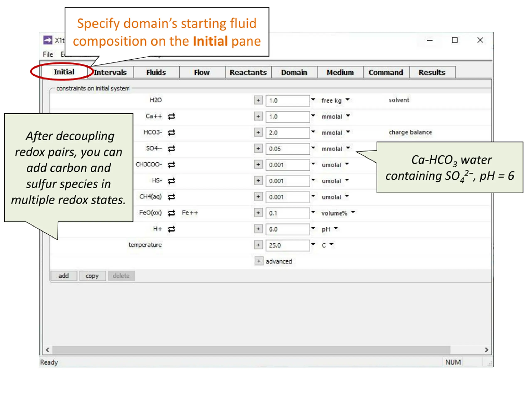Switch to the Initial tab
Image resolution: width=532 pixels, height=399 pixels.
coord(64,72)
